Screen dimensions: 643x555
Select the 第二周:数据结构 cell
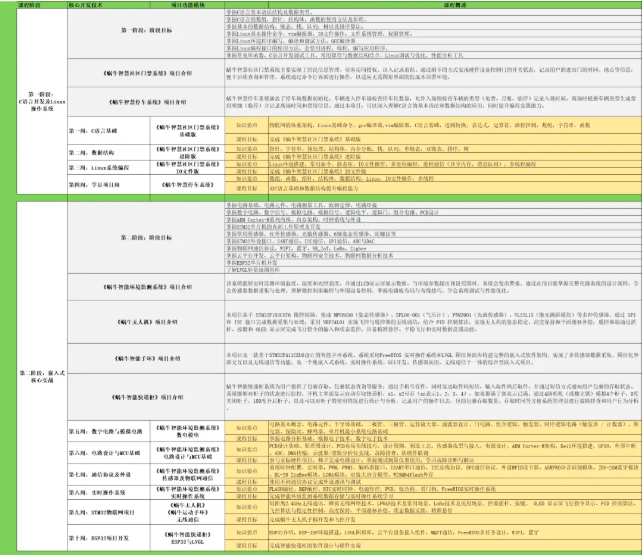click(x=109, y=152)
